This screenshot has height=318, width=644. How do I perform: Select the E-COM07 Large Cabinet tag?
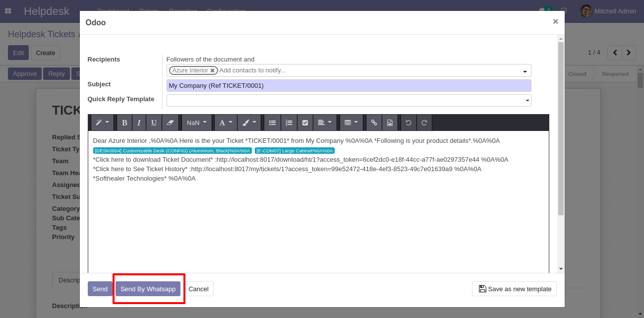(294, 150)
